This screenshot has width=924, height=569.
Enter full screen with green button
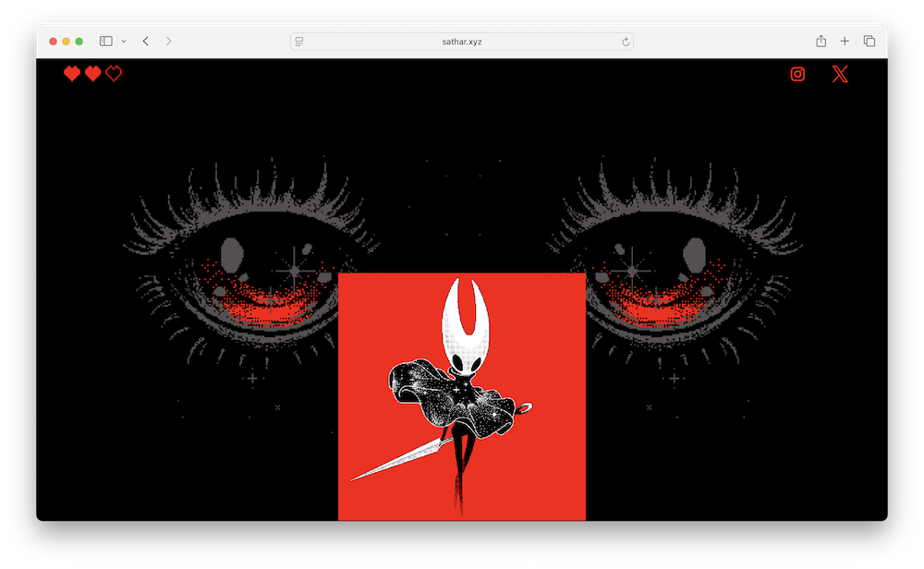(79, 42)
